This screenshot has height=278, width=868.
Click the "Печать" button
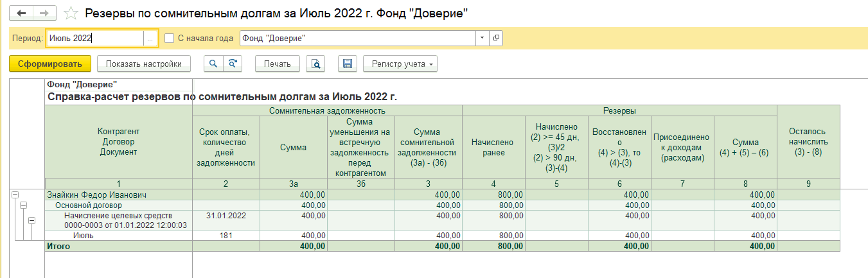click(x=278, y=64)
